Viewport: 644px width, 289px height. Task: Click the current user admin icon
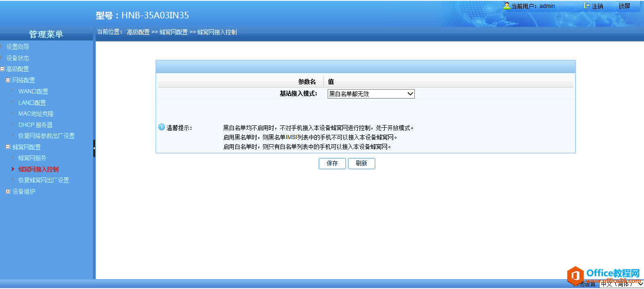tap(507, 6)
